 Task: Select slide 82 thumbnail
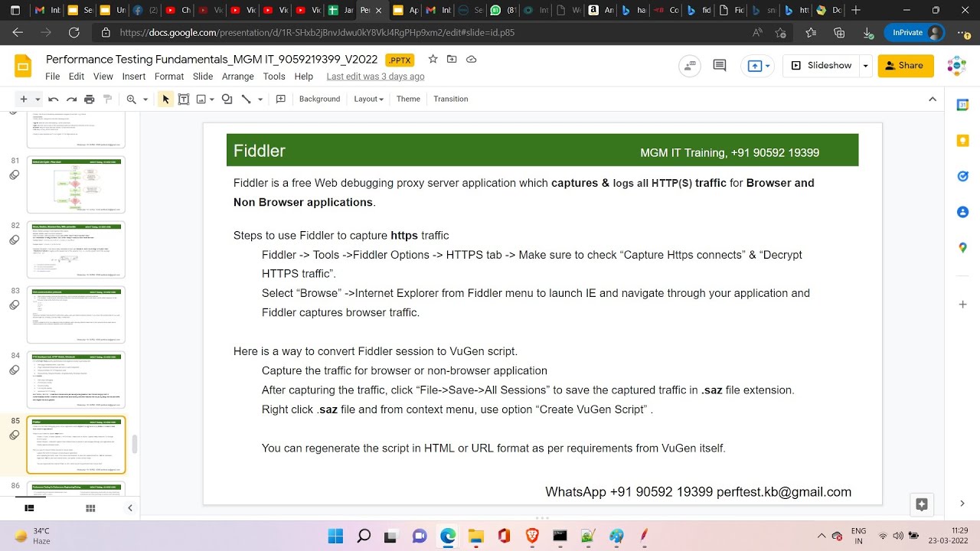76,249
